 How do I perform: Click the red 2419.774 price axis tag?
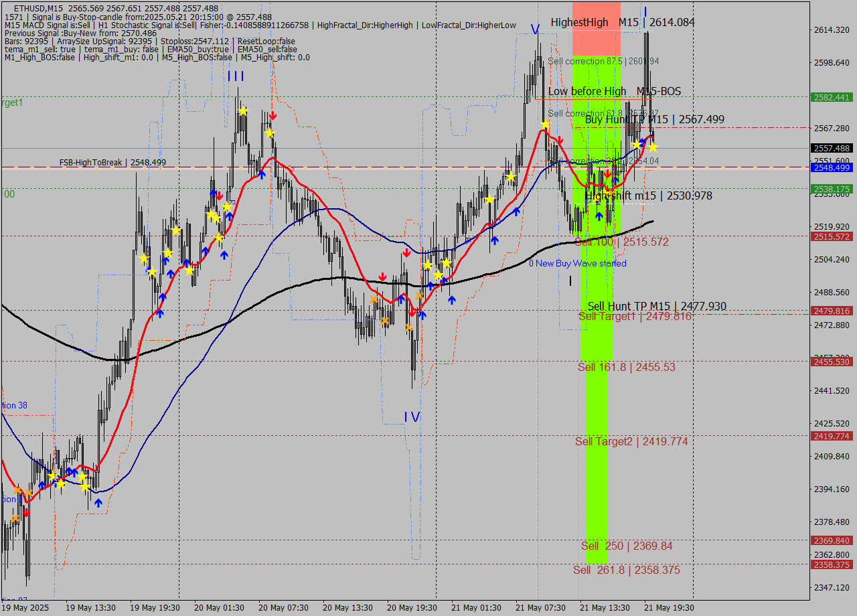tap(832, 436)
